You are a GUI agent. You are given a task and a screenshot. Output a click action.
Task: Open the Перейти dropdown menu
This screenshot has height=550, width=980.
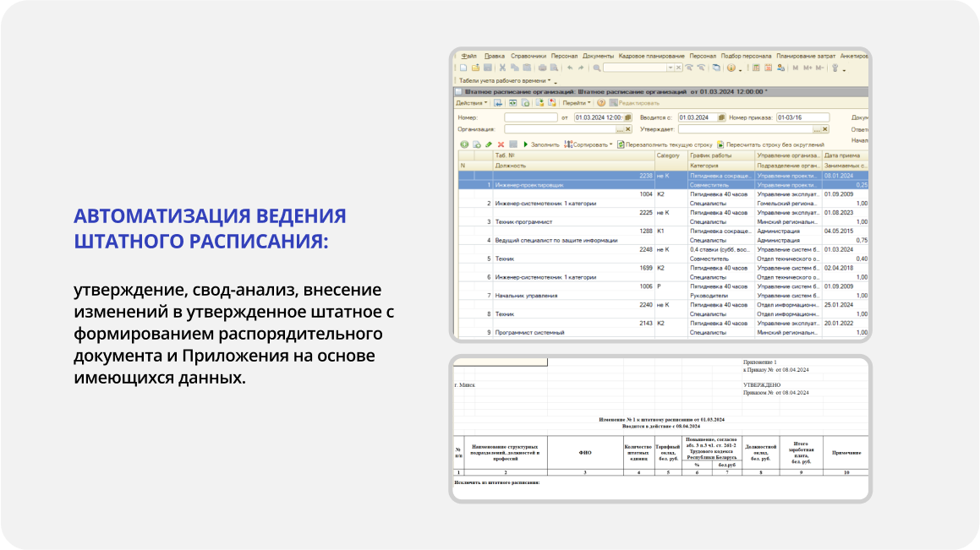coord(577,103)
